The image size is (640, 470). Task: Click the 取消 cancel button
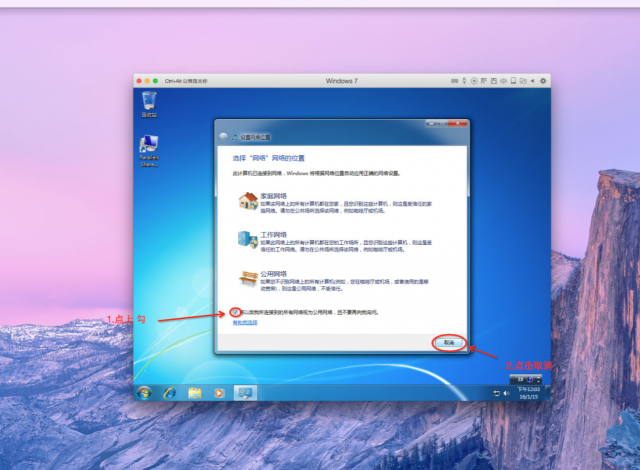[449, 343]
